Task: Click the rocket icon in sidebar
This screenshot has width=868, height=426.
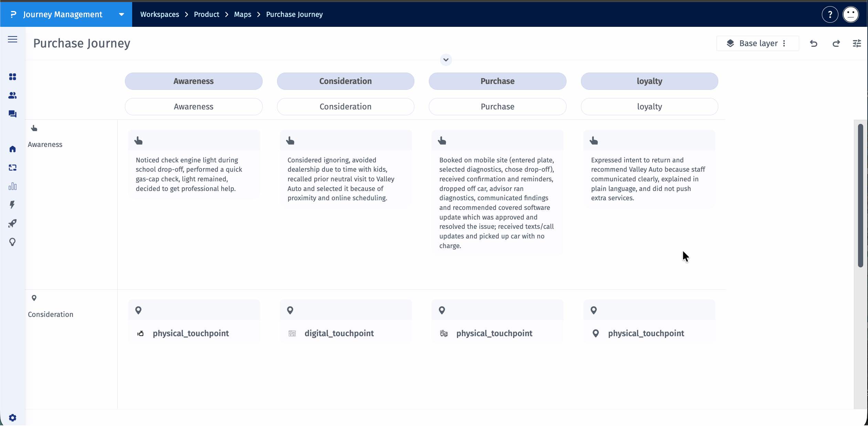Action: (x=12, y=223)
